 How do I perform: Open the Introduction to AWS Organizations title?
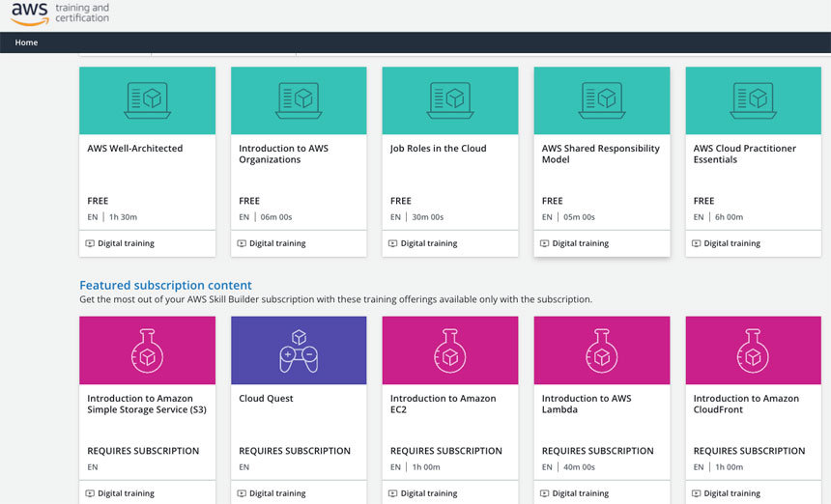pyautogui.click(x=283, y=154)
